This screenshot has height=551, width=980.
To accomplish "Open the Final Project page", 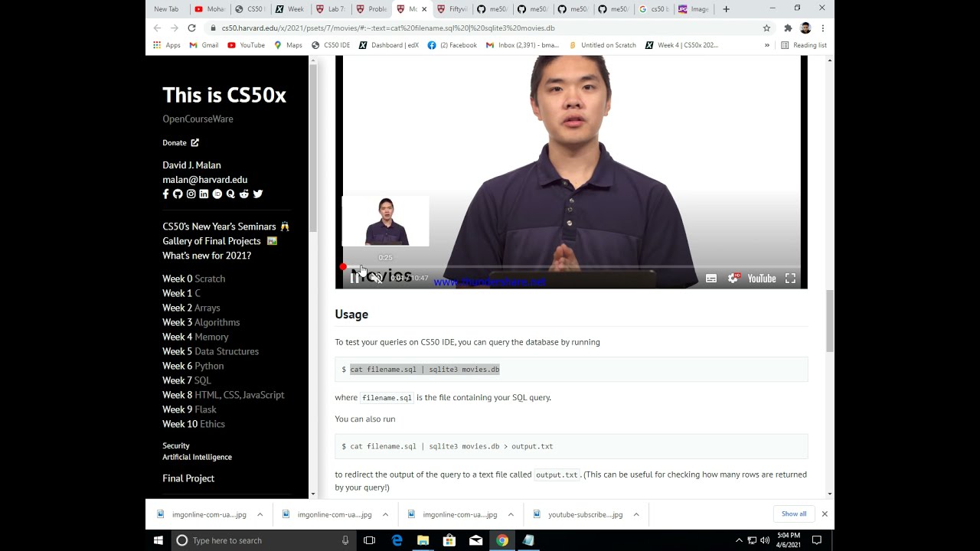I will tap(188, 478).
